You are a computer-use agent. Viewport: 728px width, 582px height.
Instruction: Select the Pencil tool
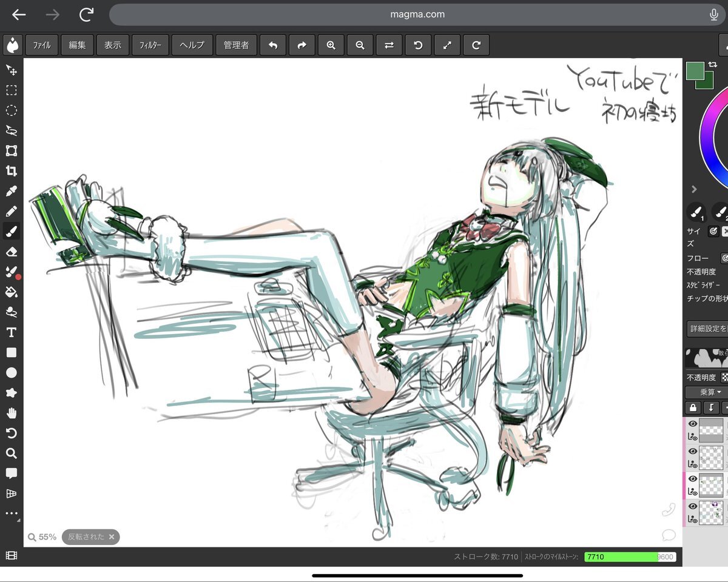(11, 212)
